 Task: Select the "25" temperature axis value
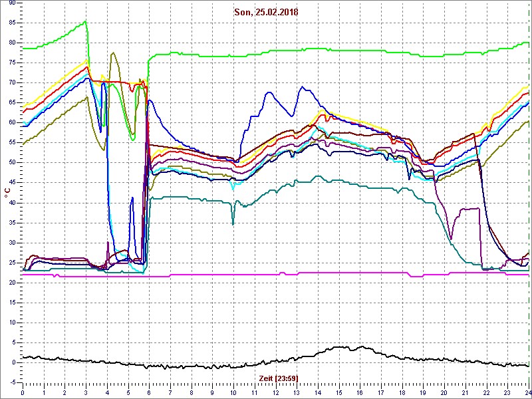point(11,263)
